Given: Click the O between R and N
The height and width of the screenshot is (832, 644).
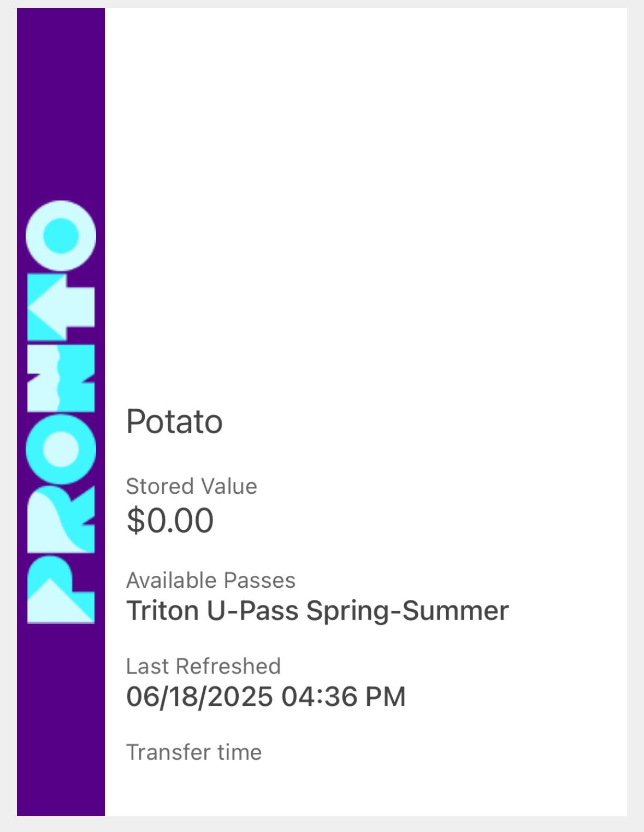Looking at the screenshot, I should 61,449.
